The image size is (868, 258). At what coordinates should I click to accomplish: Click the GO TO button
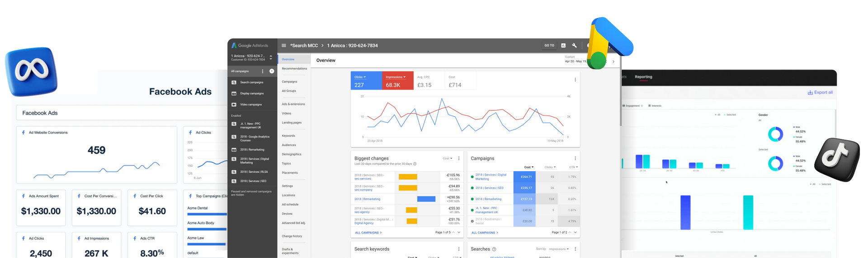pyautogui.click(x=549, y=45)
